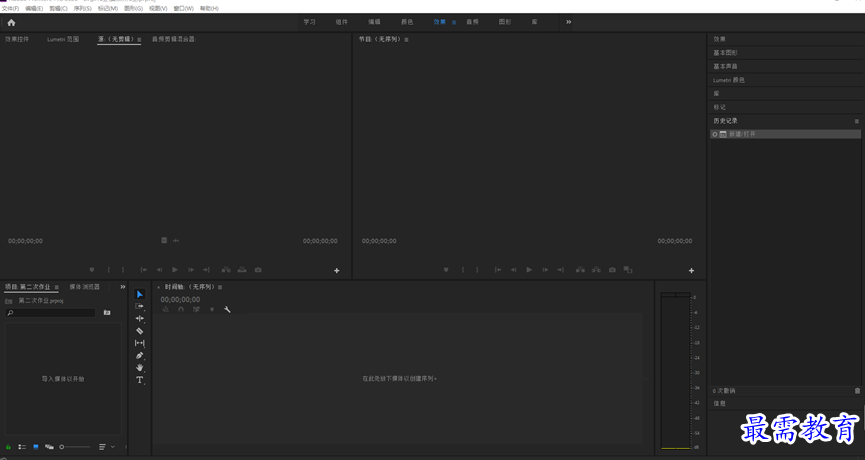Viewport: 865px width, 460px height.
Task: Expand project panel tabs overflow chevron
Action: click(122, 287)
